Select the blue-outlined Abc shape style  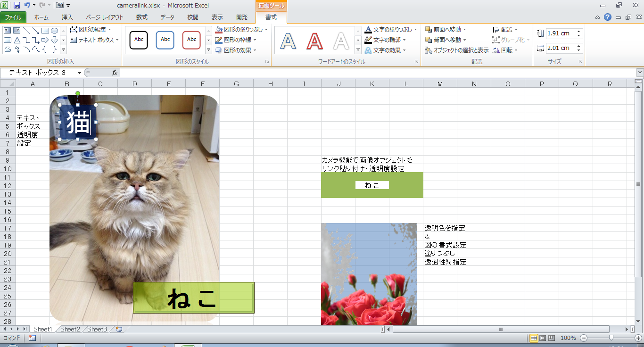pyautogui.click(x=165, y=40)
